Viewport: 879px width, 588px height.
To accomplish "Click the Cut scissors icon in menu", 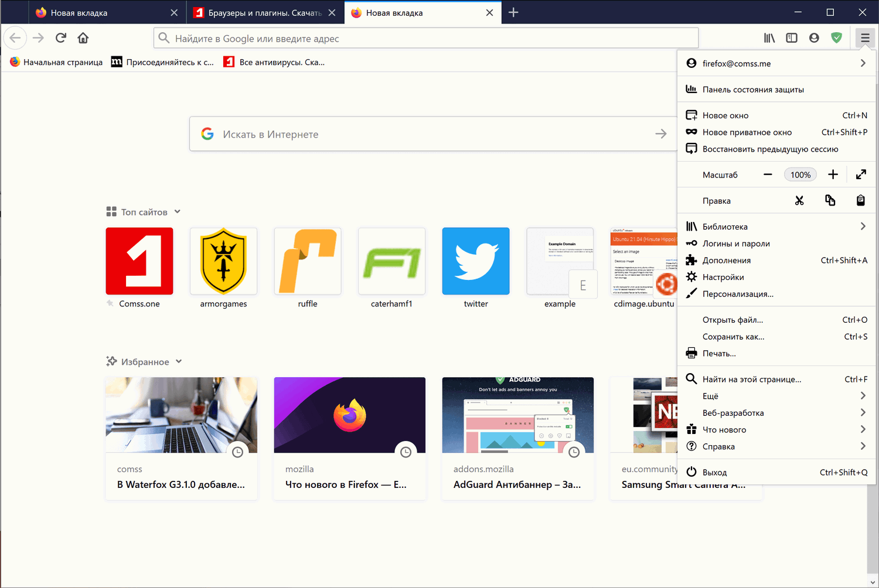I will (x=799, y=200).
